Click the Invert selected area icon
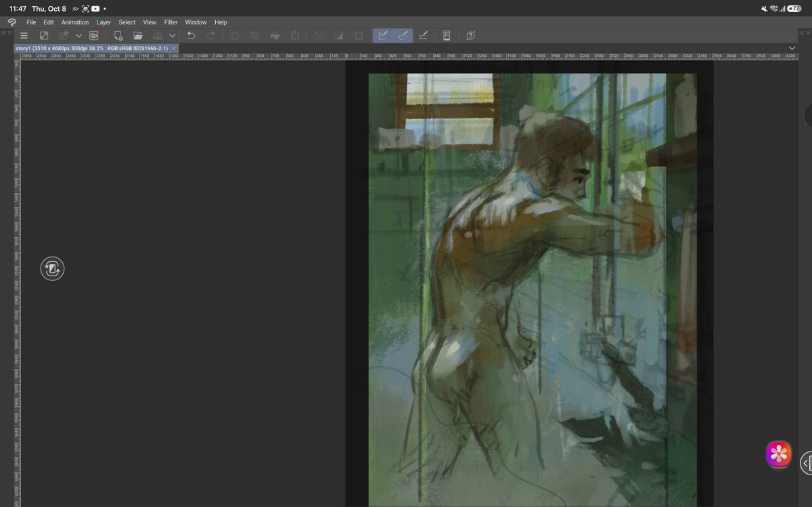Viewport: 812px width, 507px height. (339, 35)
